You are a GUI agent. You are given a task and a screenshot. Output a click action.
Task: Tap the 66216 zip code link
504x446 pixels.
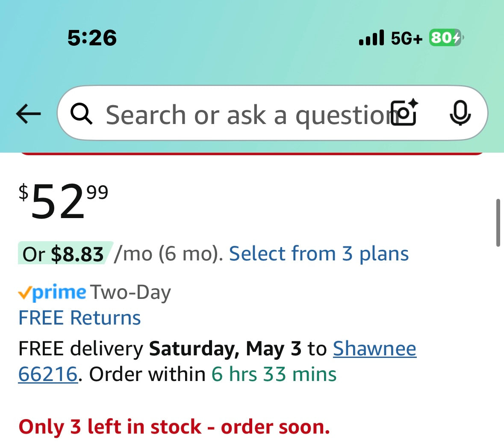click(48, 374)
